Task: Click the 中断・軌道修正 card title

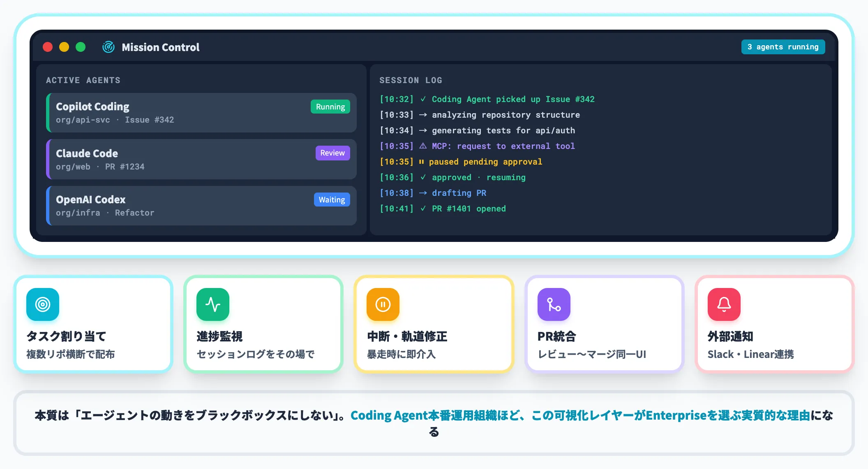Action: (407, 336)
